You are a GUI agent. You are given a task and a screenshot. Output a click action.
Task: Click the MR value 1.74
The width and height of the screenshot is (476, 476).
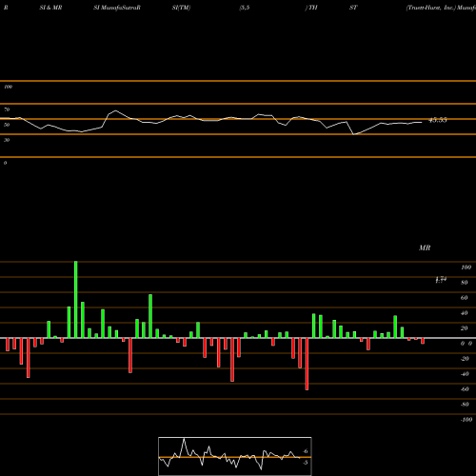click(x=441, y=280)
